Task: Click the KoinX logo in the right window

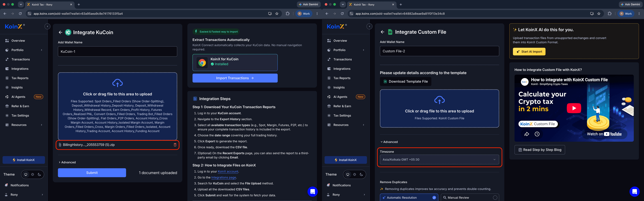Action: [337, 26]
